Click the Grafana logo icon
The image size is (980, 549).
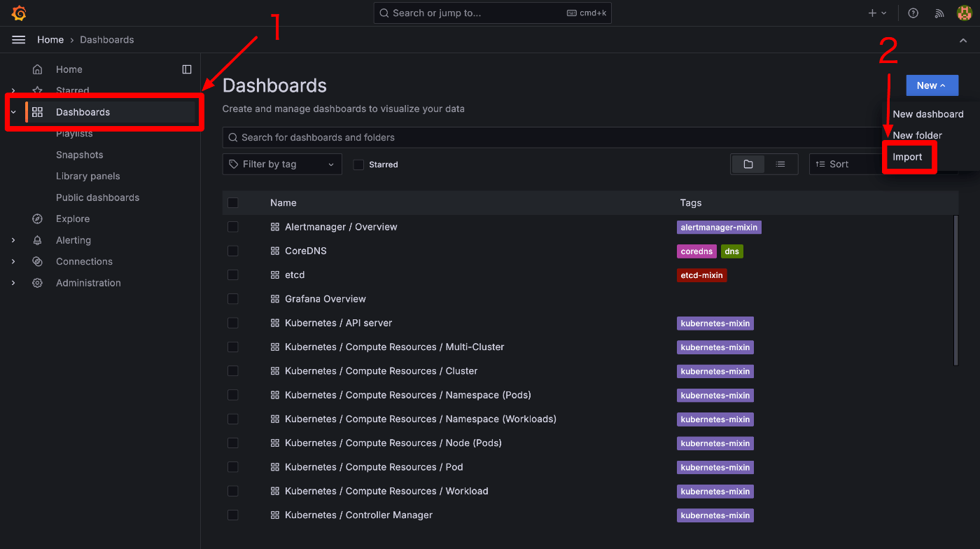(x=19, y=13)
